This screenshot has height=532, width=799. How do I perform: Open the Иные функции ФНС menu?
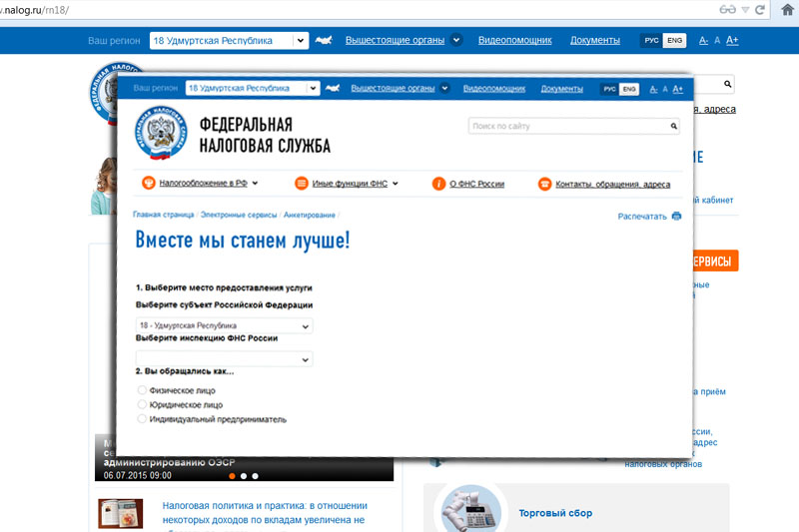tap(347, 184)
